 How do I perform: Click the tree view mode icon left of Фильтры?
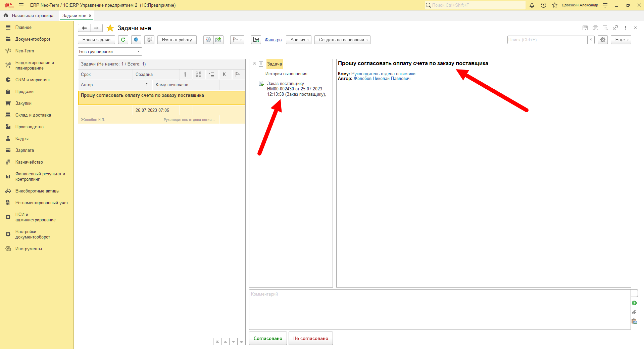pos(256,40)
